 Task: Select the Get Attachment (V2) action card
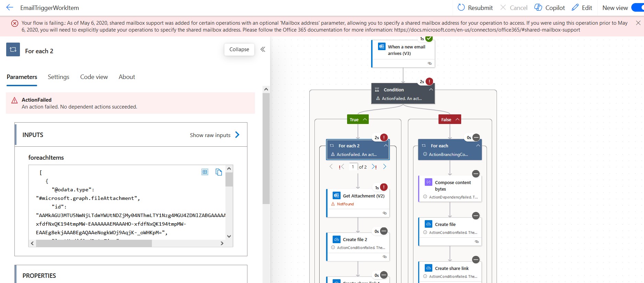click(358, 203)
